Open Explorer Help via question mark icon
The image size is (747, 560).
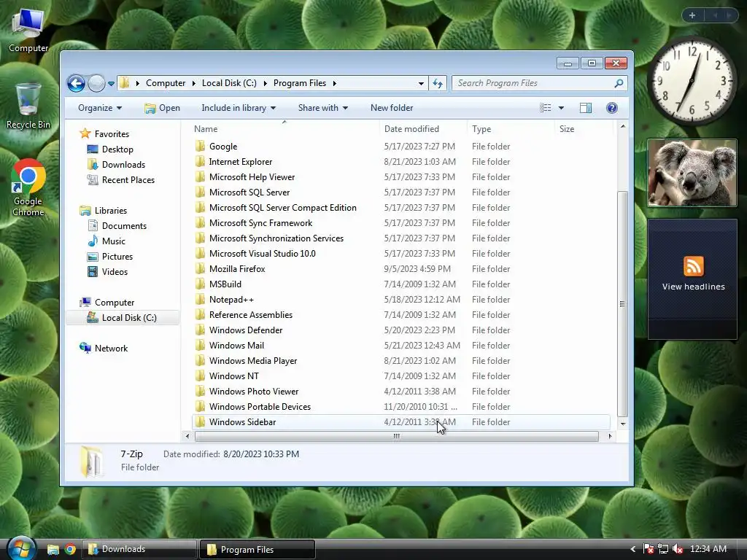pos(612,108)
